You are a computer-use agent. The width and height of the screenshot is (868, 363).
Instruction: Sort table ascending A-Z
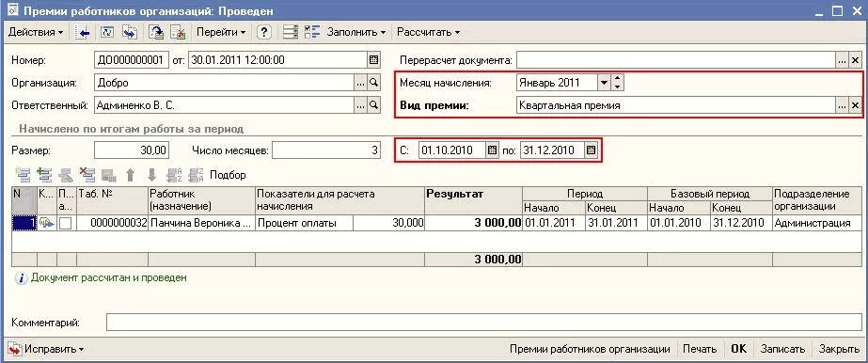pos(174,176)
